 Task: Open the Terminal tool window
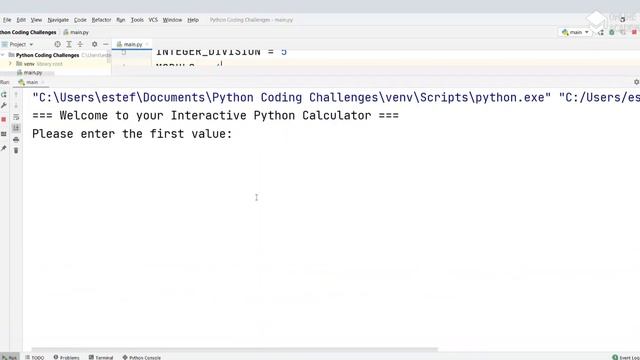pyautogui.click(x=101, y=357)
